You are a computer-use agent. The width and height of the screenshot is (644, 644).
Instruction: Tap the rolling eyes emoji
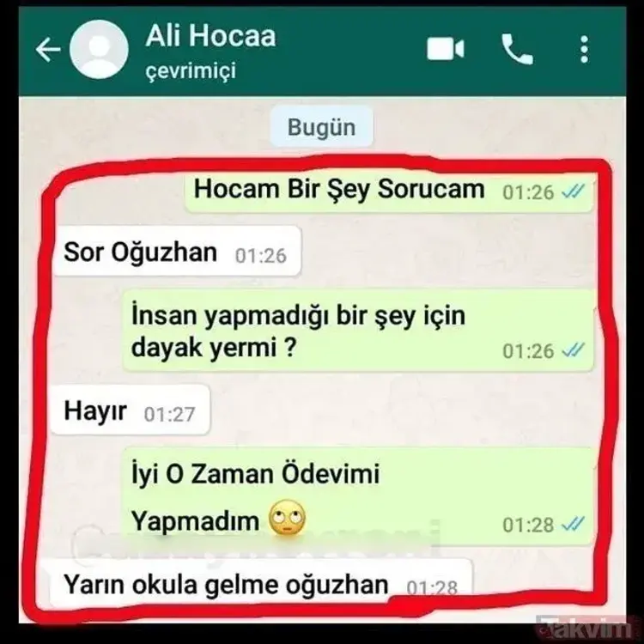pyautogui.click(x=287, y=517)
